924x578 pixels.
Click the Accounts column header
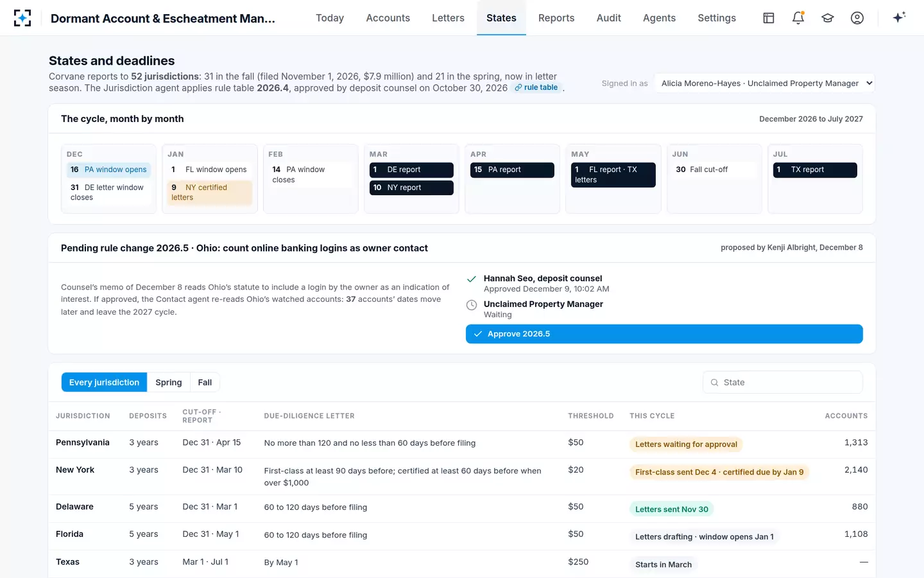[x=846, y=416]
